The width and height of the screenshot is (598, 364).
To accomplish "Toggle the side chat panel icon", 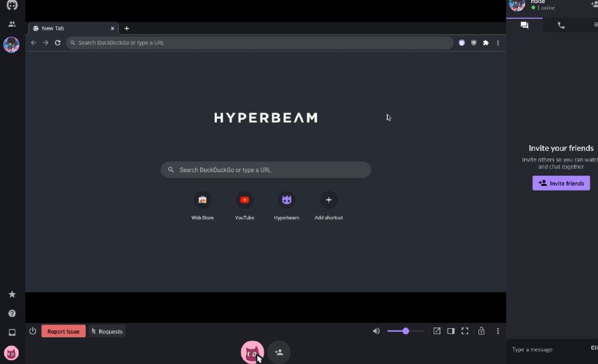I will [451, 331].
